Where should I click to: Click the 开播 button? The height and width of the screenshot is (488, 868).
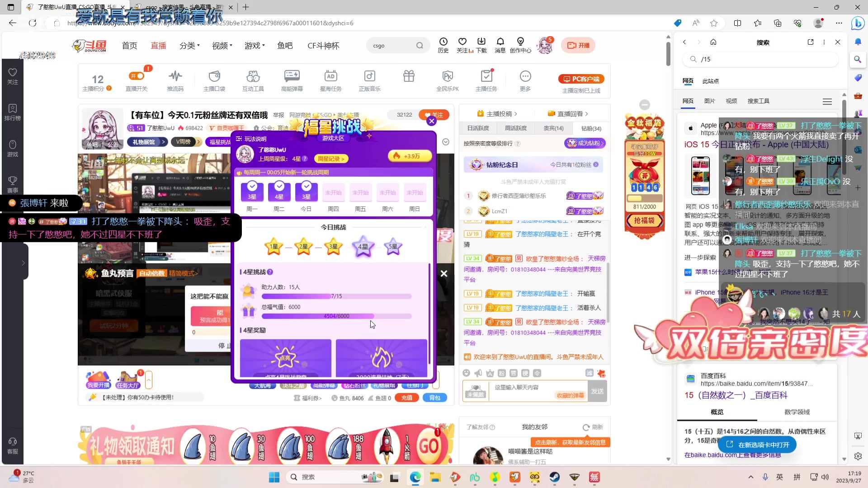[x=578, y=45]
